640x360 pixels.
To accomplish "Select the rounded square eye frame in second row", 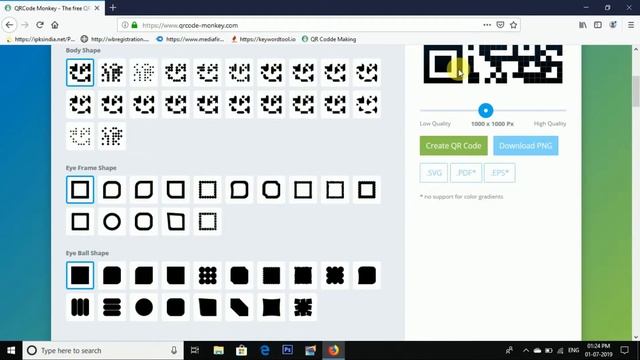I will point(144,222).
